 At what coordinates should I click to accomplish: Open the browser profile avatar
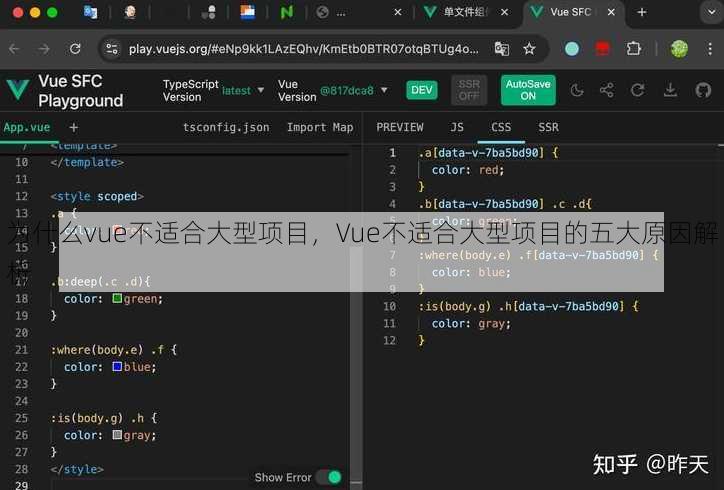point(679,48)
